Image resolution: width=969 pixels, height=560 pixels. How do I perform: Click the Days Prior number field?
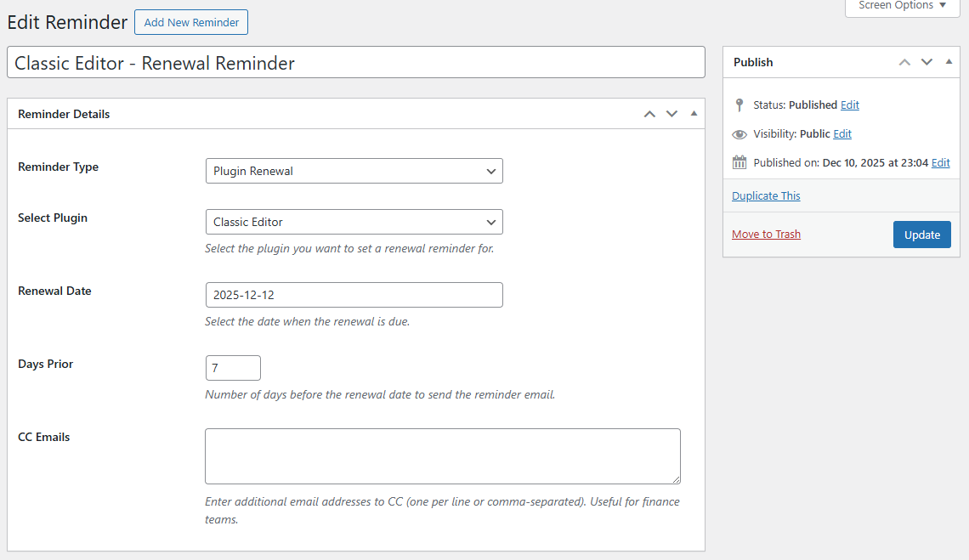[x=233, y=368]
